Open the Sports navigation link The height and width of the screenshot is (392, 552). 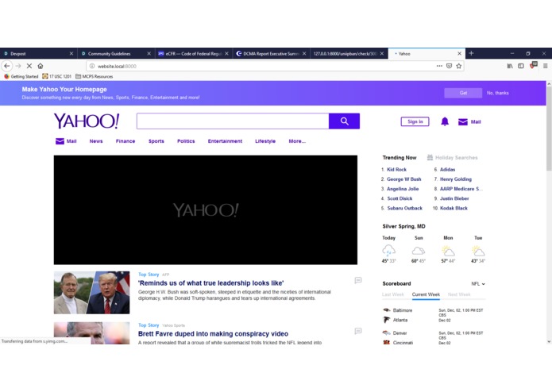(156, 141)
